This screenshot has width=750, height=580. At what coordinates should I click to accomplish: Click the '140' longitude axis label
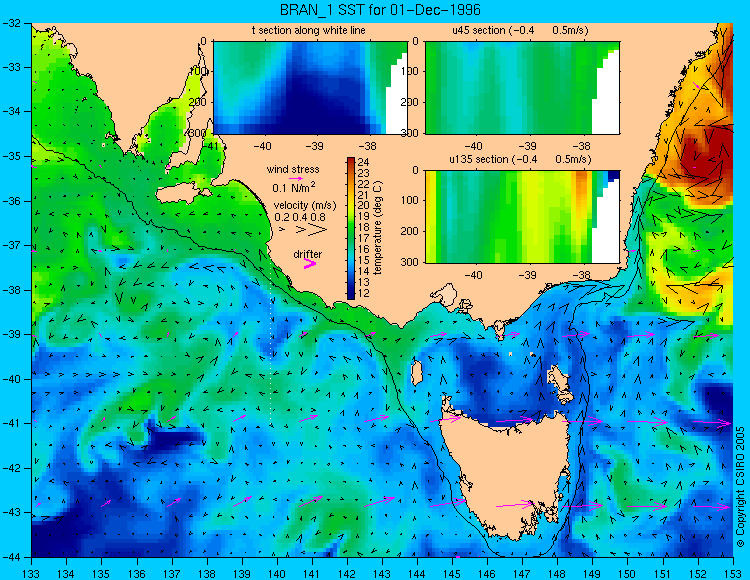276,574
